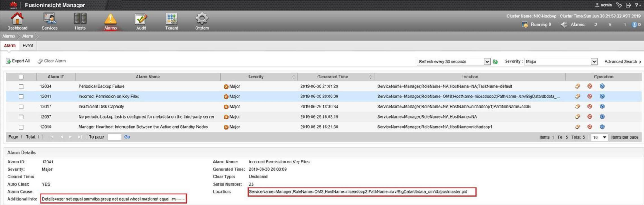Go to the Hosts section

80,21
